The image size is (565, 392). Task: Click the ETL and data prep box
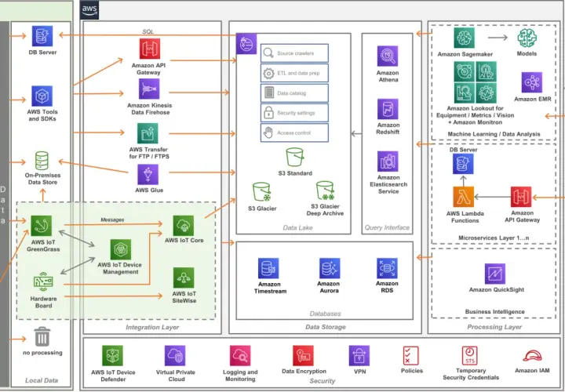294,73
